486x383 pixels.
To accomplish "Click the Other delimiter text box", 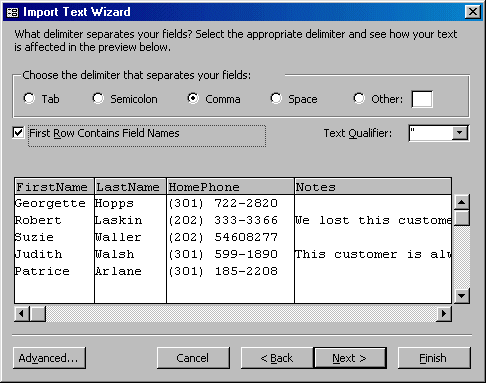I will tap(422, 99).
